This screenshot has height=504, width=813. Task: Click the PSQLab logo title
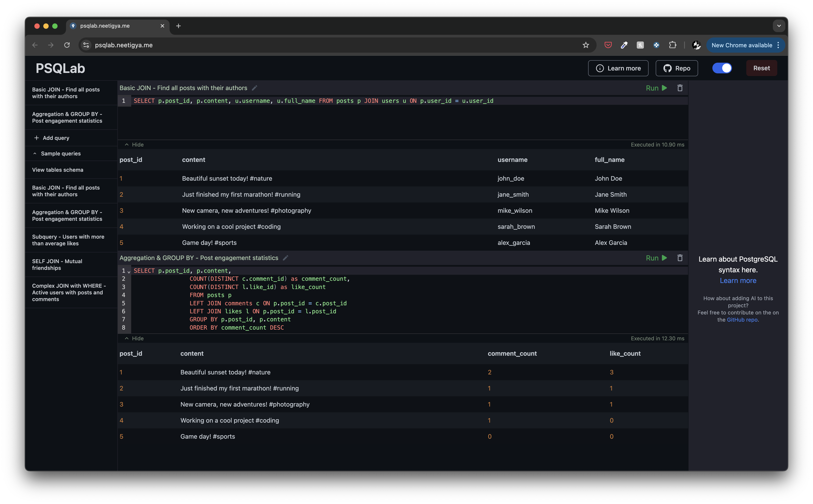click(60, 68)
